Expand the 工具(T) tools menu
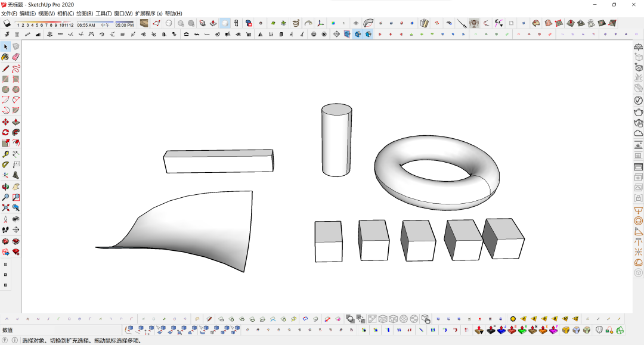644x345 pixels. (104, 13)
